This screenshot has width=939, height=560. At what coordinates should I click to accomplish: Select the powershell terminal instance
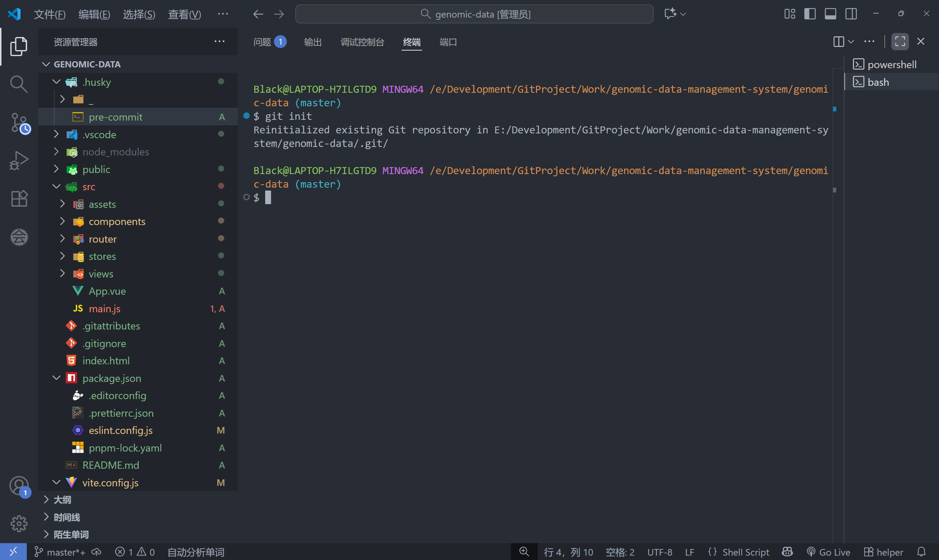coord(891,65)
